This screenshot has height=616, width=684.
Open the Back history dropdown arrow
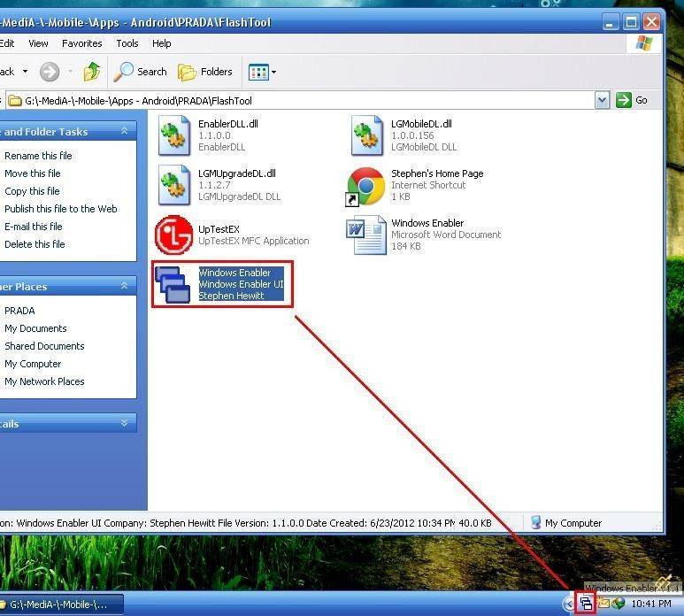click(26, 71)
